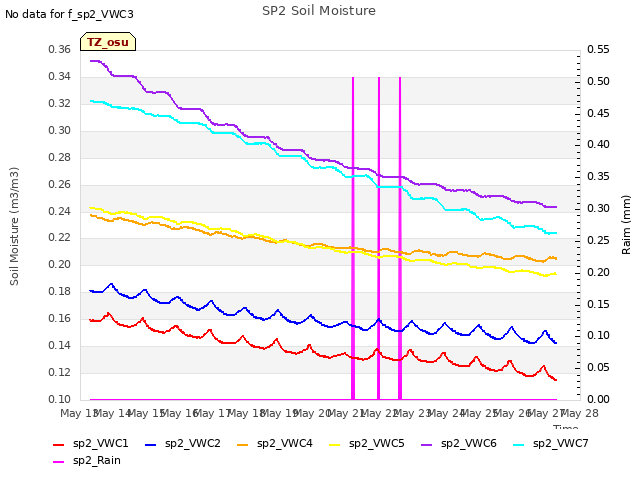Image resolution: width=640 pixels, height=480 pixels.
Task: Select the sp2_Rain legend entry
Action: pyautogui.click(x=87, y=461)
